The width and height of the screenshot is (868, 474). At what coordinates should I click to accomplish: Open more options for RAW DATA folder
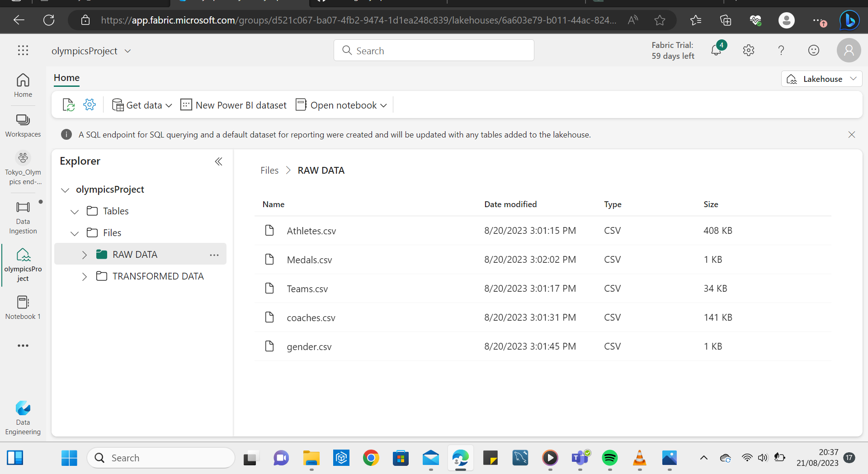[x=214, y=254]
